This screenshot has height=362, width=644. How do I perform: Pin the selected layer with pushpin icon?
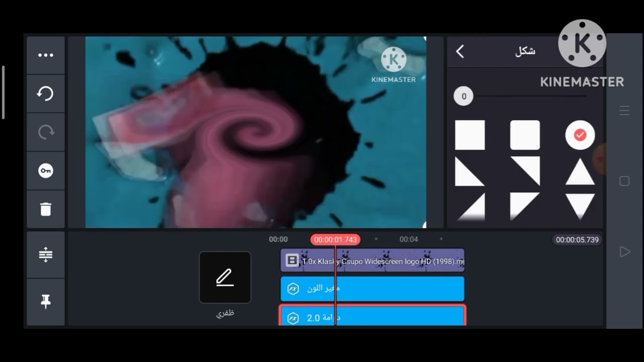tap(46, 302)
